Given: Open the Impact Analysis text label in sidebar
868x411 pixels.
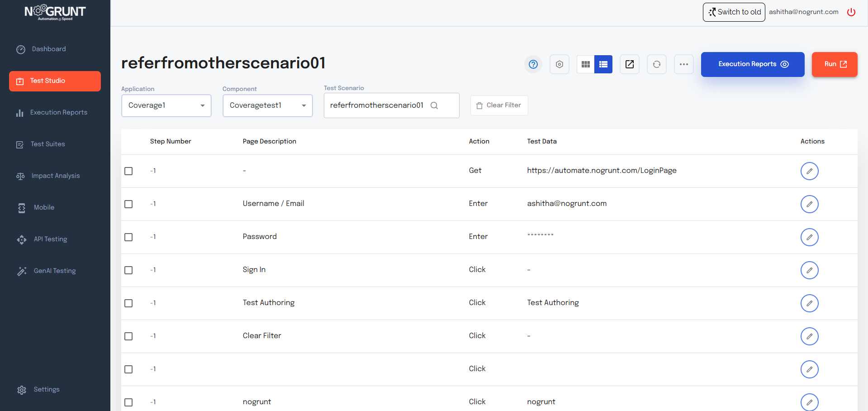Looking at the screenshot, I should tap(56, 176).
